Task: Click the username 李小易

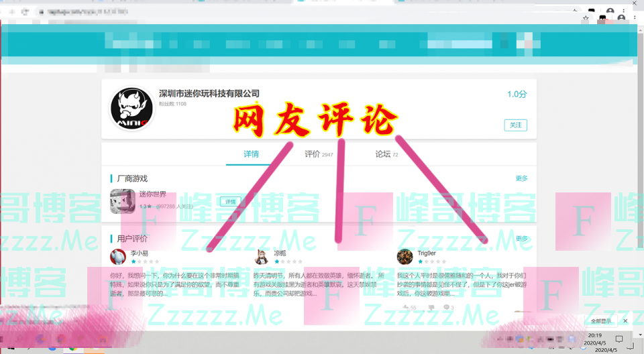Action: (x=140, y=253)
